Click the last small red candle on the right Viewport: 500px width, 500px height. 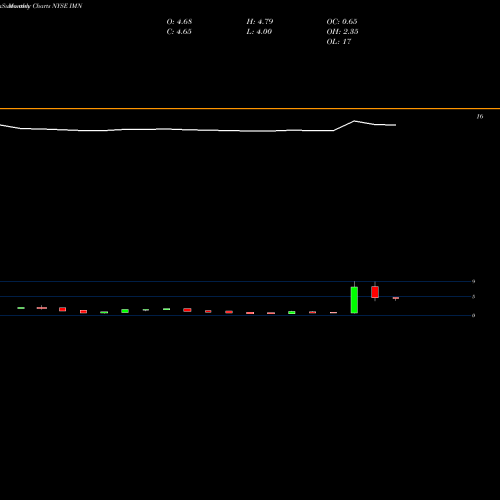point(396,298)
